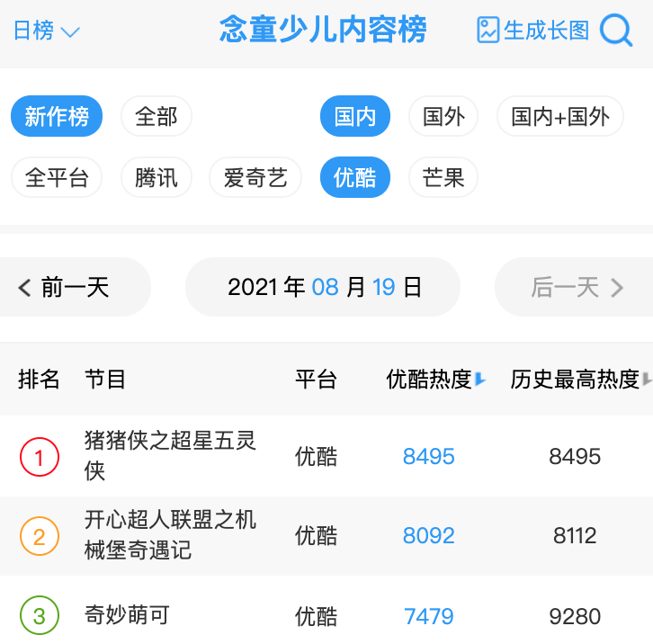Click the heat value 8092
This screenshot has width=653, height=644.
click(428, 536)
